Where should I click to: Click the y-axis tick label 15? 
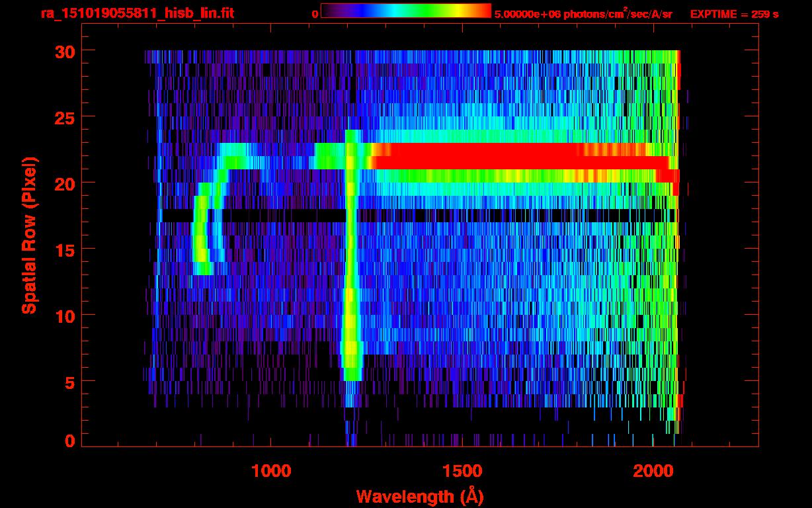(x=64, y=249)
